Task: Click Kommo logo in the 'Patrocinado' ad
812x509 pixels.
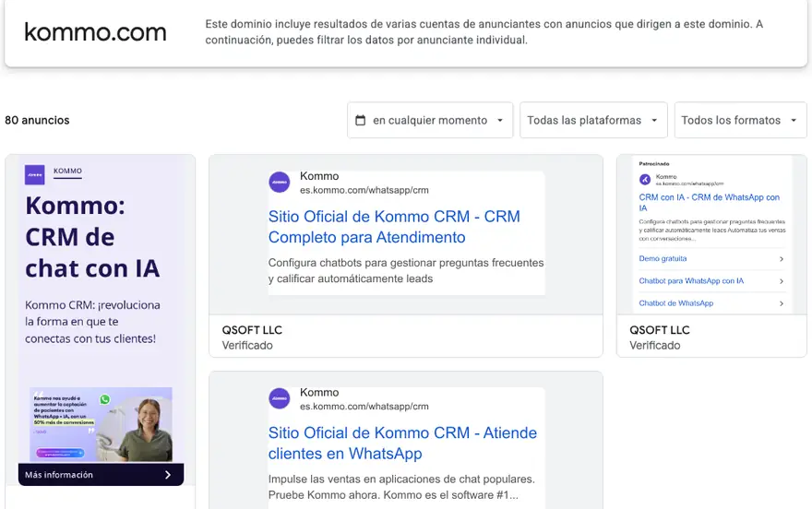Action: [645, 180]
